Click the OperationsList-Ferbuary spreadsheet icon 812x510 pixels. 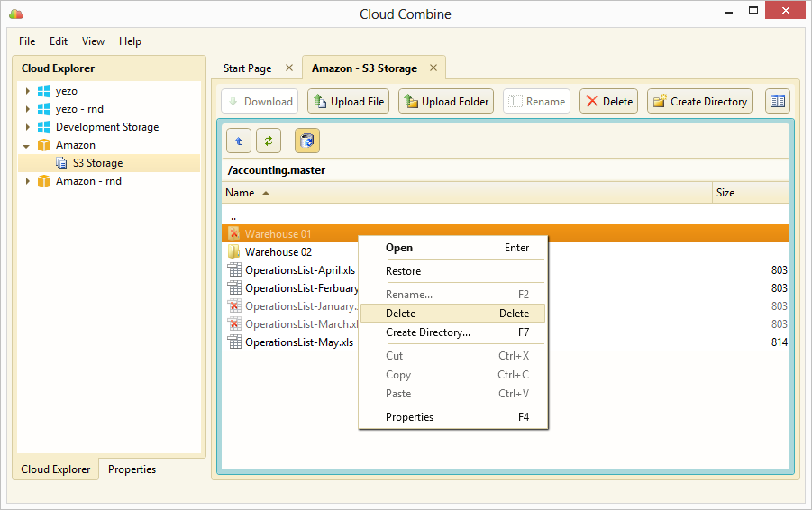[x=234, y=287]
